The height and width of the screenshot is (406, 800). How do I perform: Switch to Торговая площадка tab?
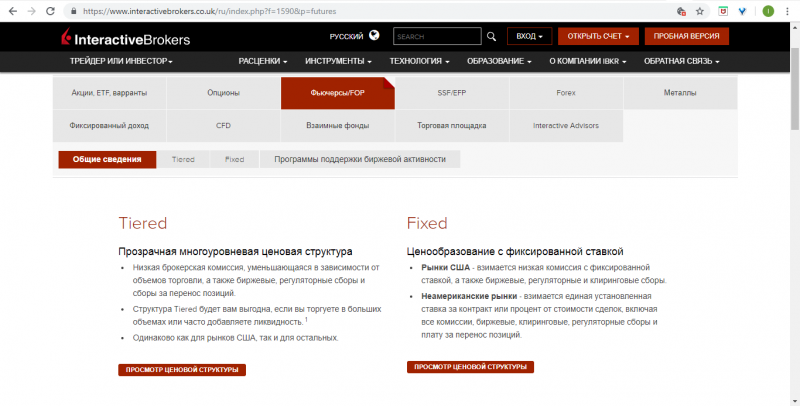[x=452, y=125]
